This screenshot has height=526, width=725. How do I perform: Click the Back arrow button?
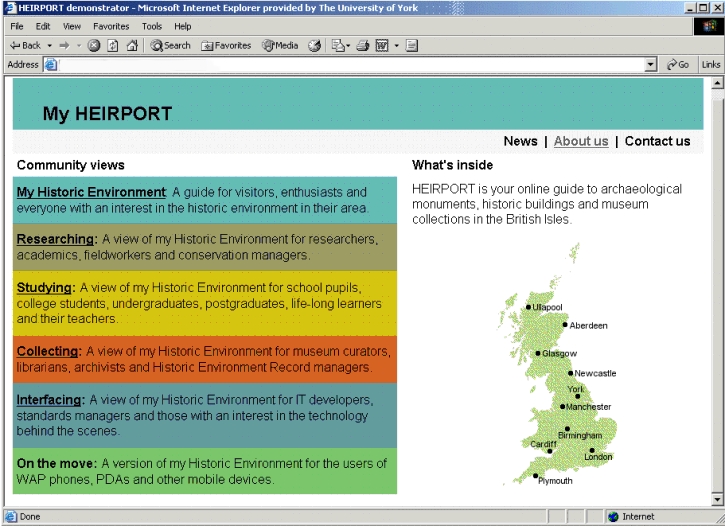tap(25, 45)
